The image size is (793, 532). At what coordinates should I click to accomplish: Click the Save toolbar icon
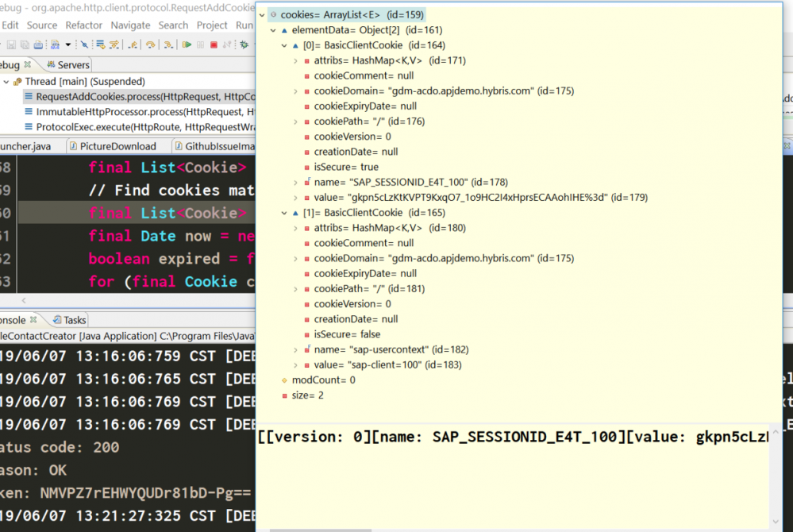pos(11,45)
